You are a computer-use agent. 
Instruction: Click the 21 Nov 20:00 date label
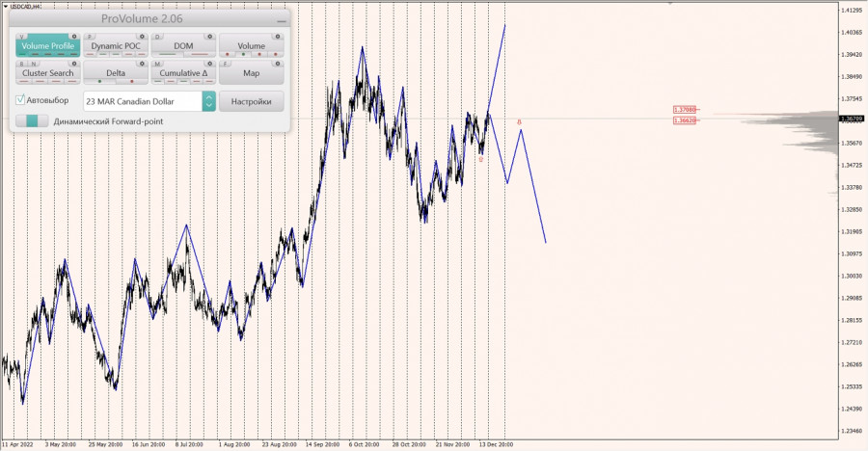pos(453,444)
